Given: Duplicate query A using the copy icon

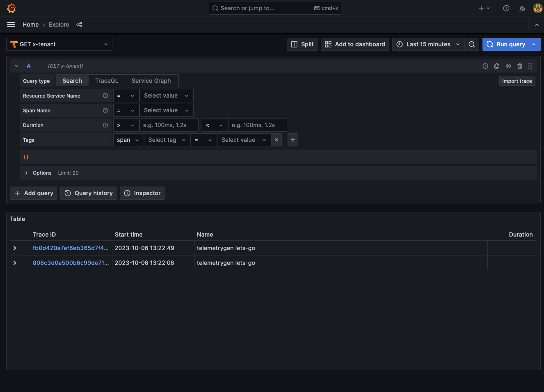Looking at the screenshot, I should (496, 66).
